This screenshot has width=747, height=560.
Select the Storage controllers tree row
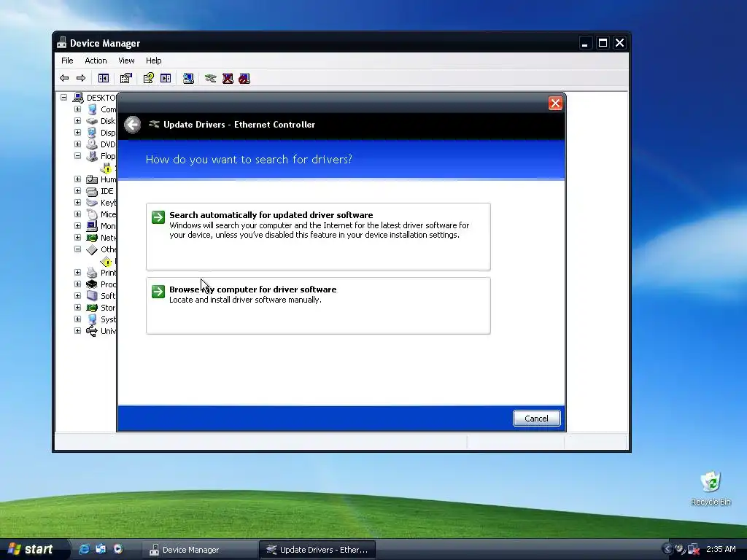click(x=101, y=308)
